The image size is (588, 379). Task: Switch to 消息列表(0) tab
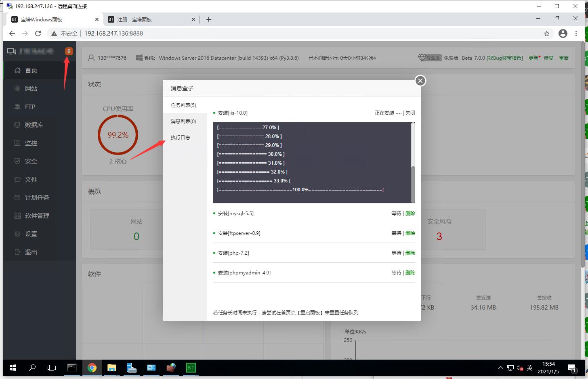coord(183,121)
